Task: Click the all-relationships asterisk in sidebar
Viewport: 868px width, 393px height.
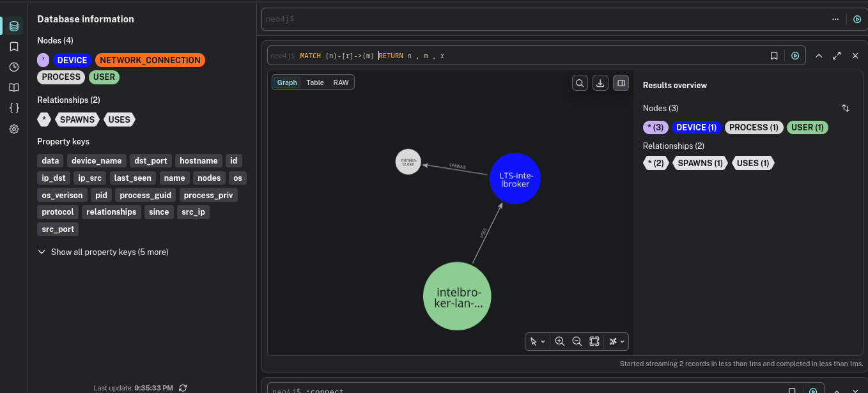Action: tap(44, 119)
